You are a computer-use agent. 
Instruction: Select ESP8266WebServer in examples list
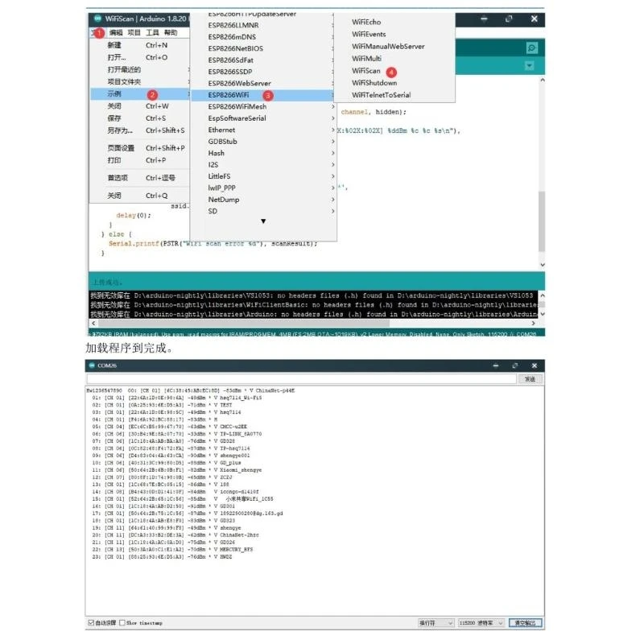coord(264,84)
